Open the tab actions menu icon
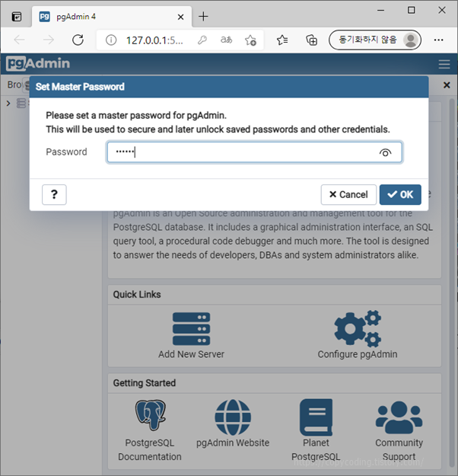The width and height of the screenshot is (458, 476). (x=17, y=17)
